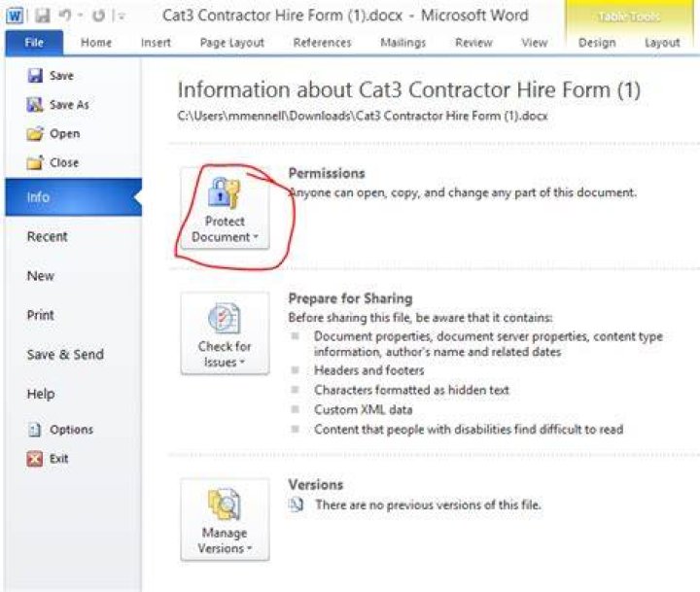Expand the Manage Versions dropdown arrow

tap(250, 548)
